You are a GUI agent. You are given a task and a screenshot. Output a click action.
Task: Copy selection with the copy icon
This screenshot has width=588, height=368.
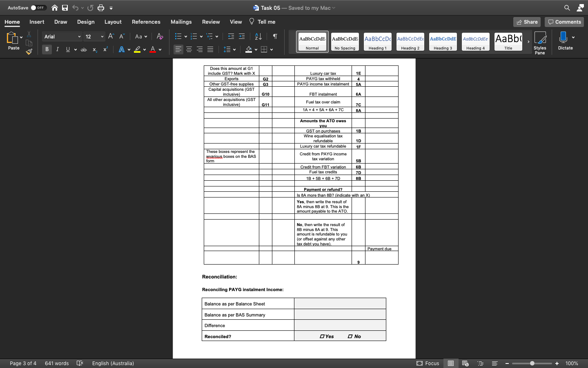click(29, 43)
